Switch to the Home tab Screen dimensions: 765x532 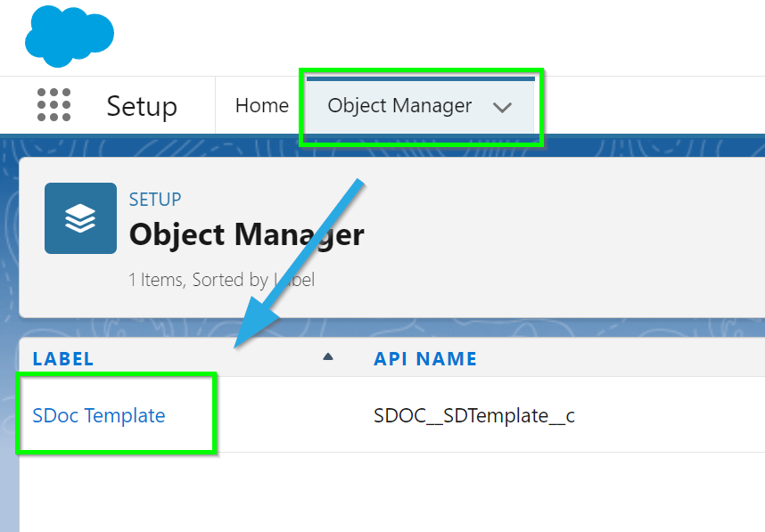click(262, 106)
